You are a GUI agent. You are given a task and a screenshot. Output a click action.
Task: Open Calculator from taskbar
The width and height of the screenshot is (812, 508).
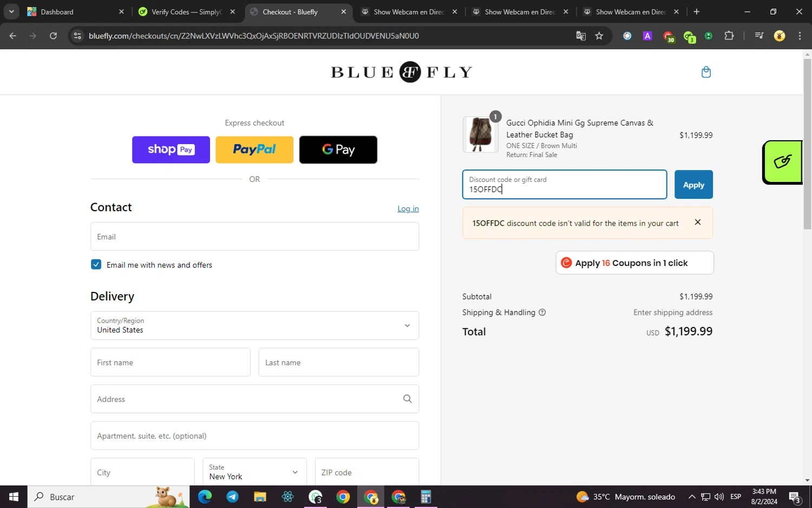pos(426,497)
